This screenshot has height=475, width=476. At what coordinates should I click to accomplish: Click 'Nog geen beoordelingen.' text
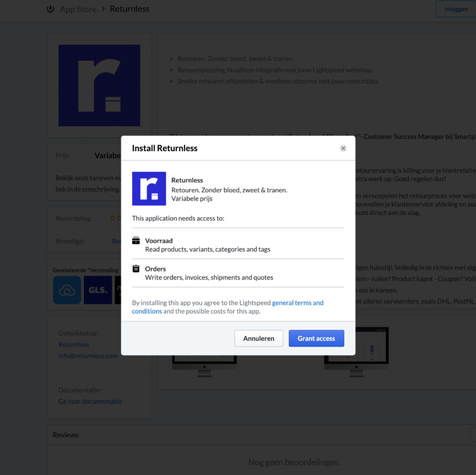point(294,462)
